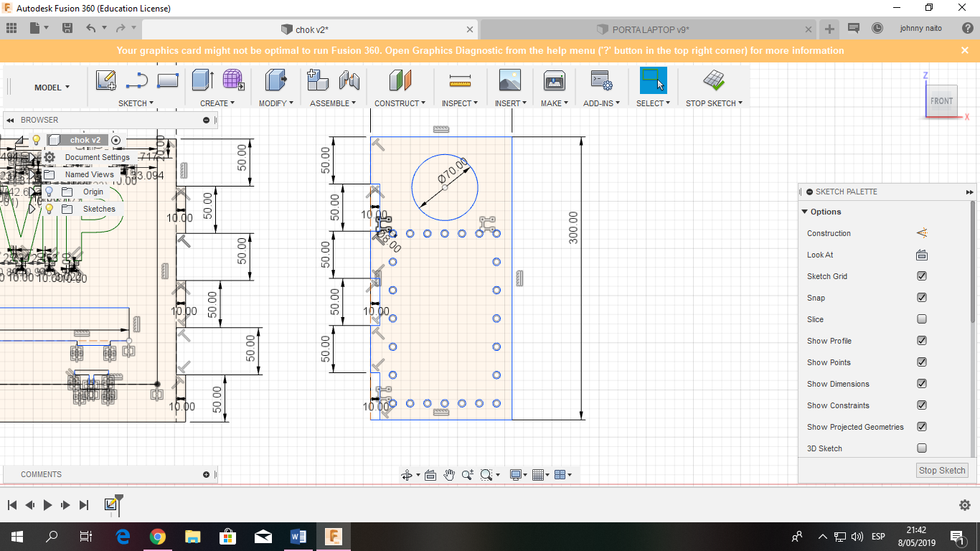Toggle the Show Constraints checkbox
Image resolution: width=980 pixels, height=551 pixels.
coord(922,405)
